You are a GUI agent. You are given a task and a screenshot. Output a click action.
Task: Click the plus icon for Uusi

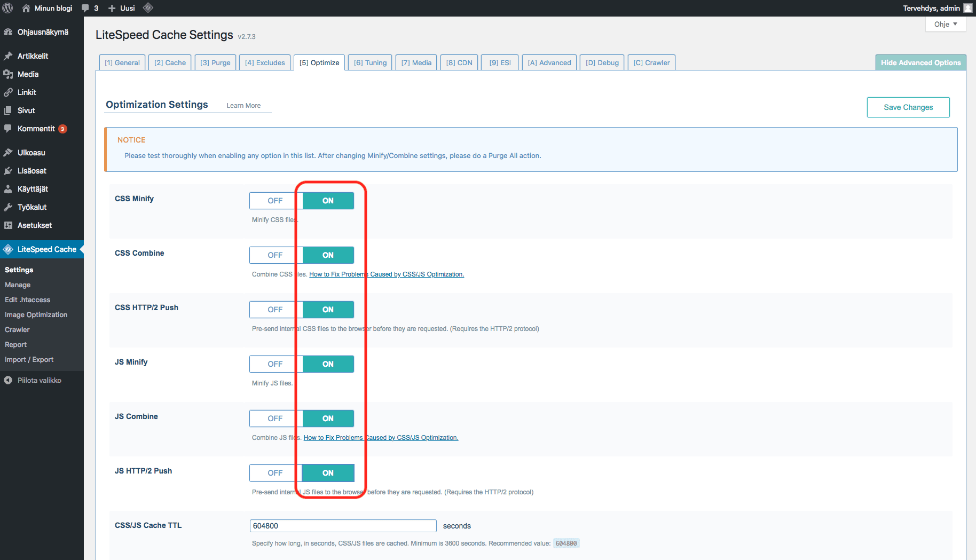(112, 8)
